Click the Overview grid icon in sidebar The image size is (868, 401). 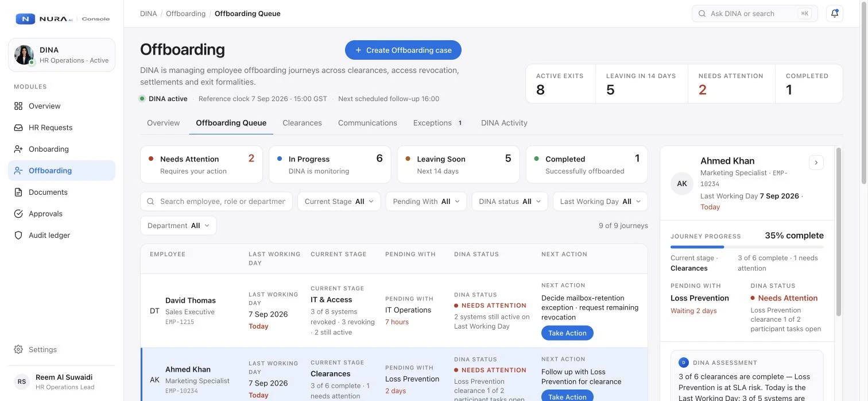(x=18, y=106)
